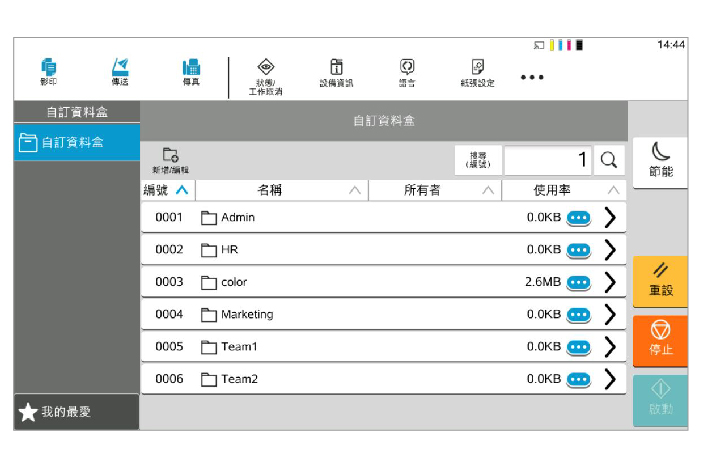Select the Team2 folder name
This screenshot has width=701, height=467.
point(239,379)
